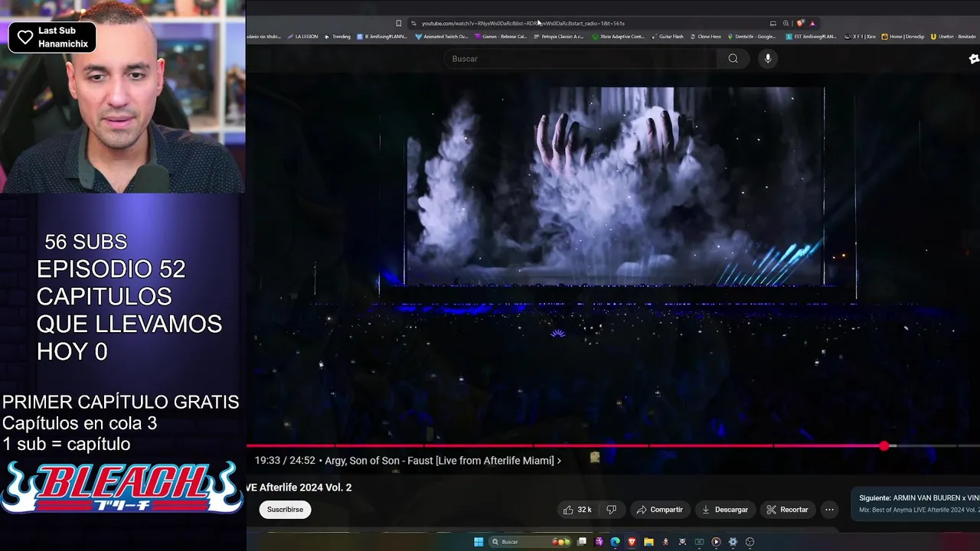Open Task View in the taskbar

click(582, 542)
